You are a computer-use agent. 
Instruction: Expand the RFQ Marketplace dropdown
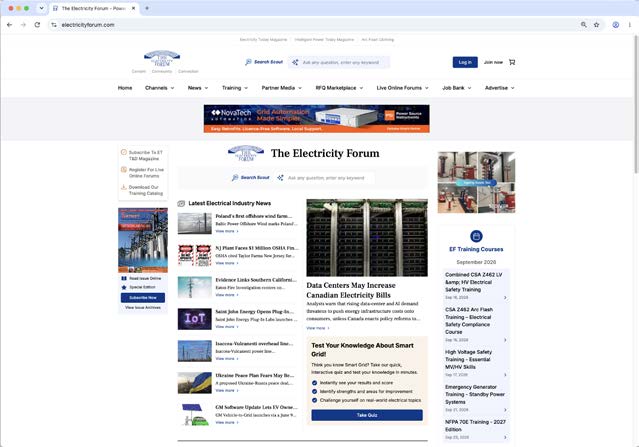[339, 88]
